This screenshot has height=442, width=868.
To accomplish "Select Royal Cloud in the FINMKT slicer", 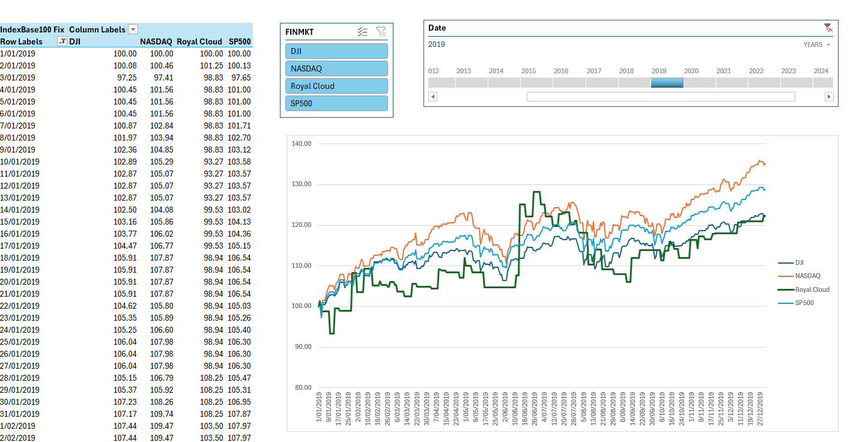I will tap(336, 86).
